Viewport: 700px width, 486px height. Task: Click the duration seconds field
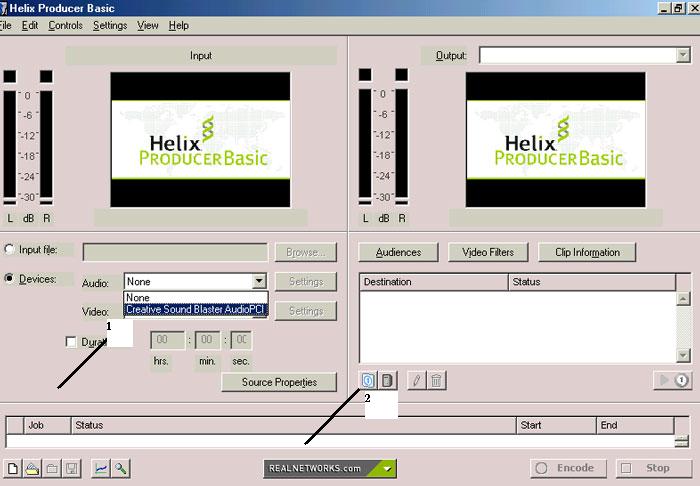[x=241, y=340]
